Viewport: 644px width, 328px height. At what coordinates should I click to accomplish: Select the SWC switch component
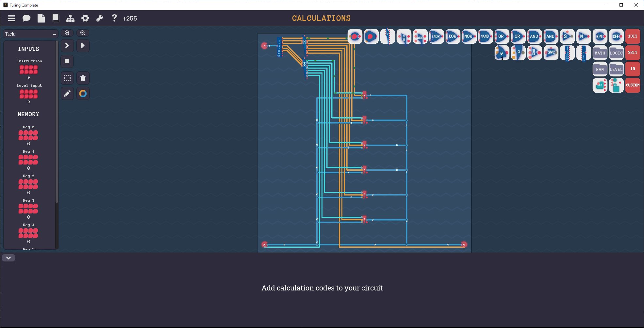pos(551,53)
